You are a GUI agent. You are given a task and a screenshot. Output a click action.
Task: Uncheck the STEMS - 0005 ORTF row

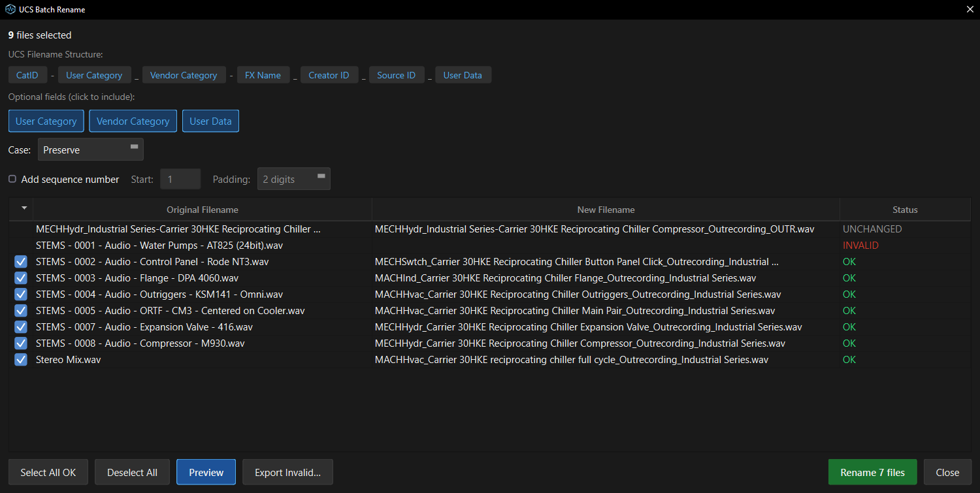point(21,311)
